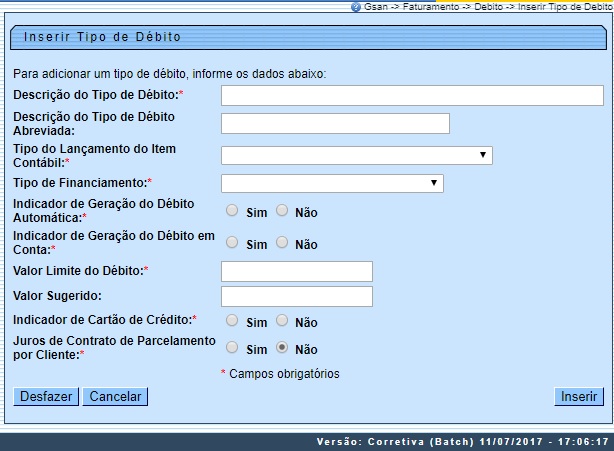Select the Valor Sugerido text box
Image resolution: width=614 pixels, height=451 pixels.
click(296, 296)
